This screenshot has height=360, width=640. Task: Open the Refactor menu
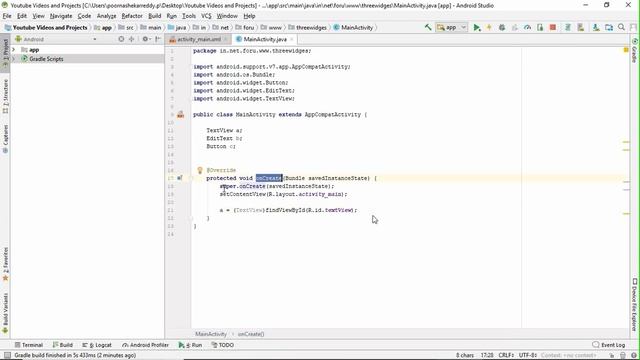coord(132,16)
